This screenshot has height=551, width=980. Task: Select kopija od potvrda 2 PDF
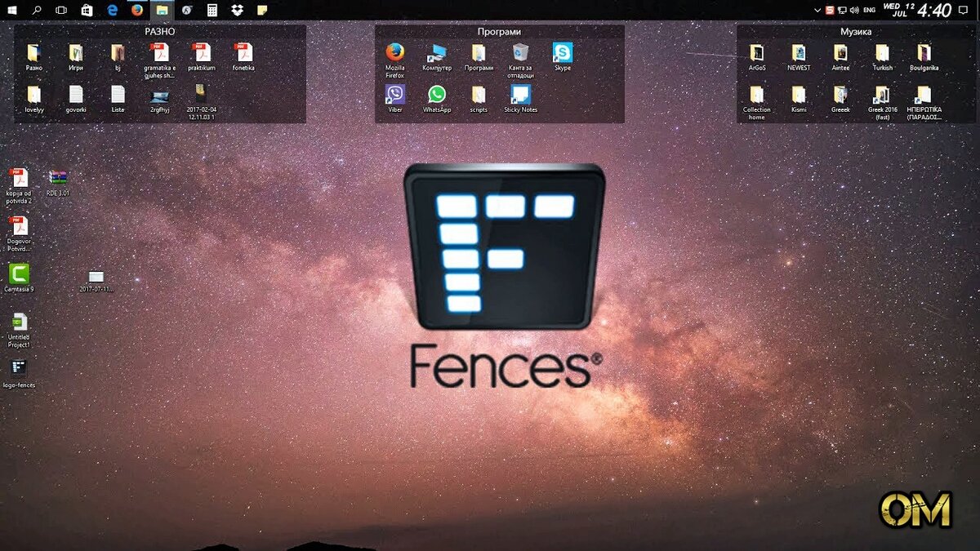pos(18,185)
